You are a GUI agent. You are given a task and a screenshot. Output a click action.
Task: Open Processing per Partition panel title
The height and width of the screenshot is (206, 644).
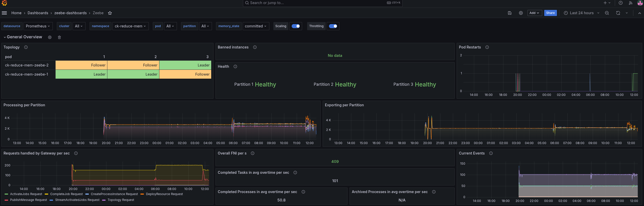pyautogui.click(x=24, y=105)
